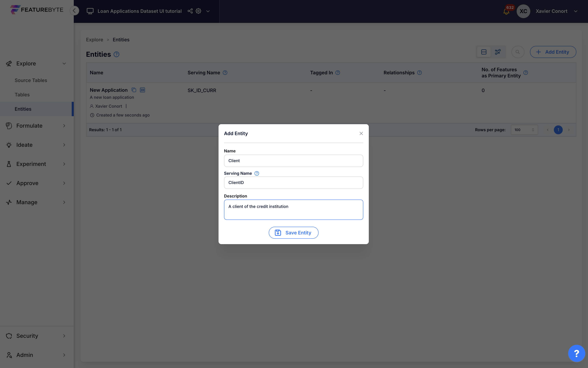
Task: Click the share icon in header
Action: coord(190,11)
